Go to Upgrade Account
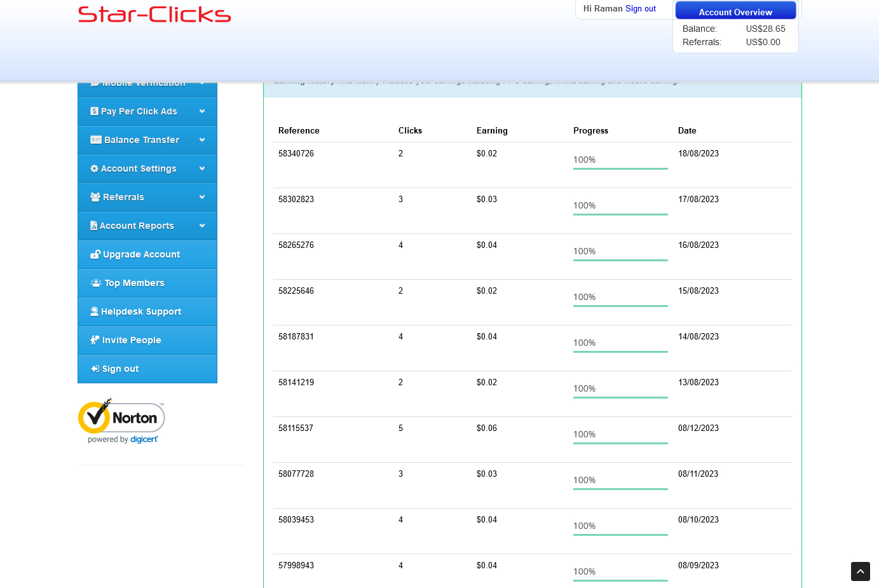 click(147, 254)
